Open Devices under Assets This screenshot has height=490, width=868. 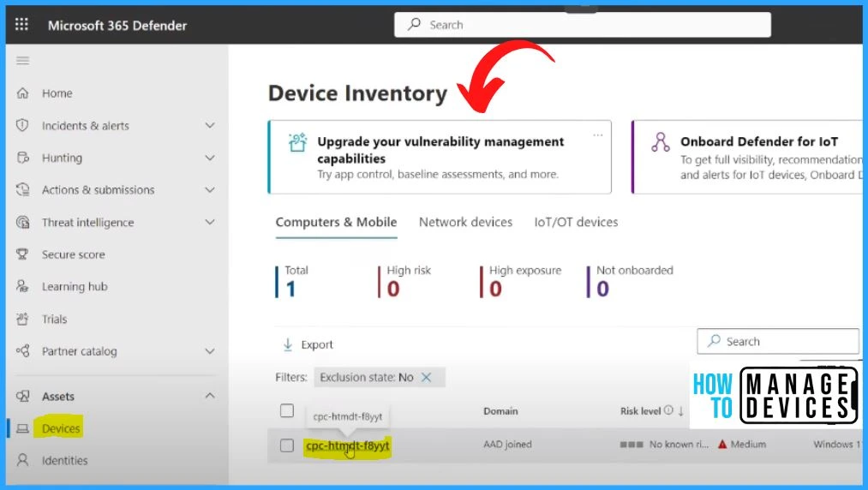[x=61, y=428]
